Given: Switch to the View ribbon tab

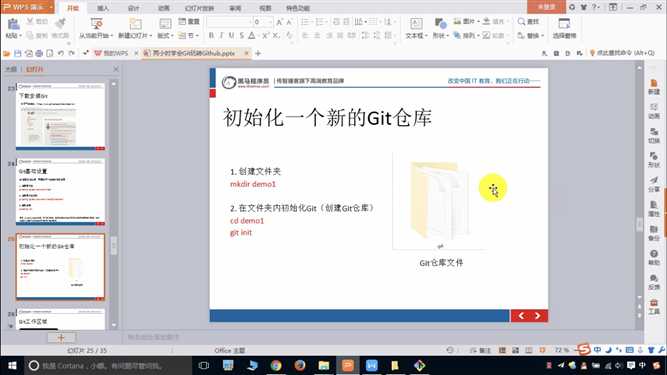Looking at the screenshot, I should click(x=265, y=8).
